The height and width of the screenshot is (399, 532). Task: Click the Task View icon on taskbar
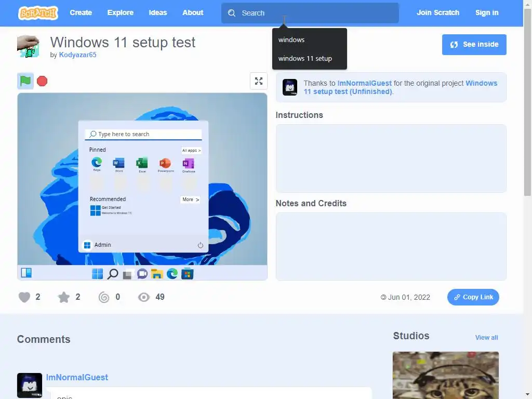click(127, 274)
